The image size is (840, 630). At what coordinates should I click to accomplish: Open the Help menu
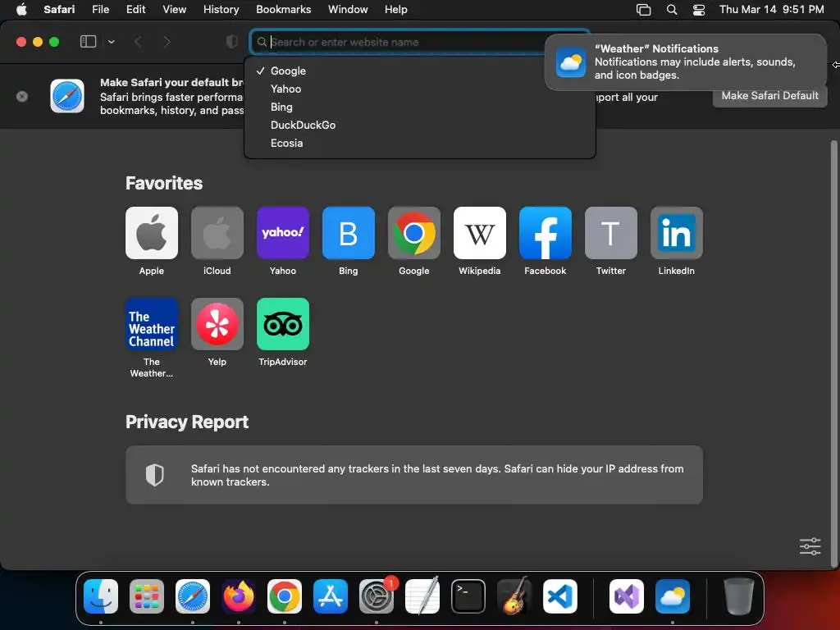(x=396, y=10)
